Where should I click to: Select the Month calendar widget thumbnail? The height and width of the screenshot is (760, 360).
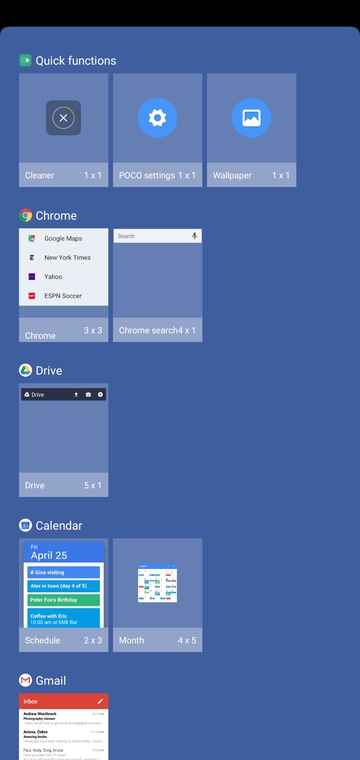coord(157,583)
